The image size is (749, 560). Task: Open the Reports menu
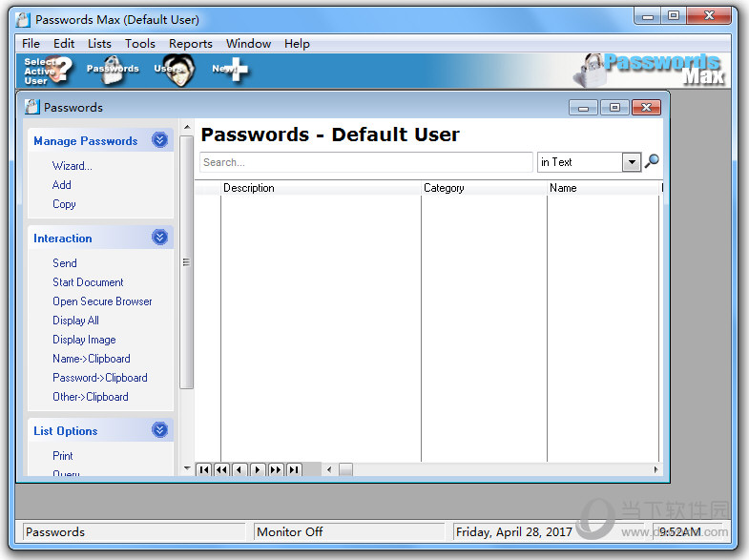[x=191, y=44]
